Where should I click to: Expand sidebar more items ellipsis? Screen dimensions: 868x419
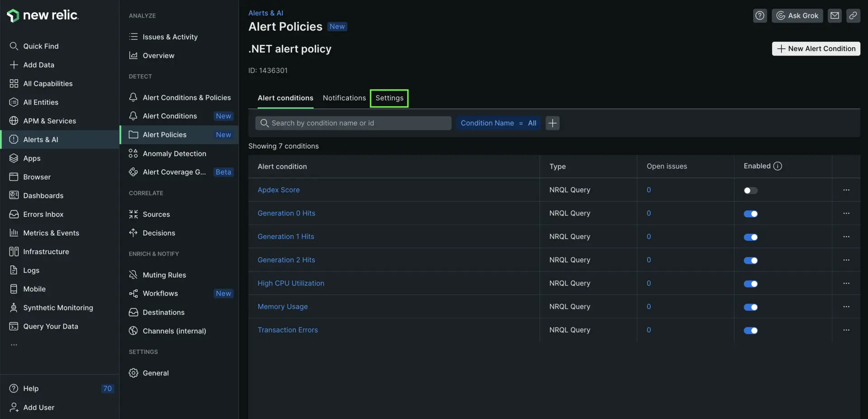(x=14, y=345)
